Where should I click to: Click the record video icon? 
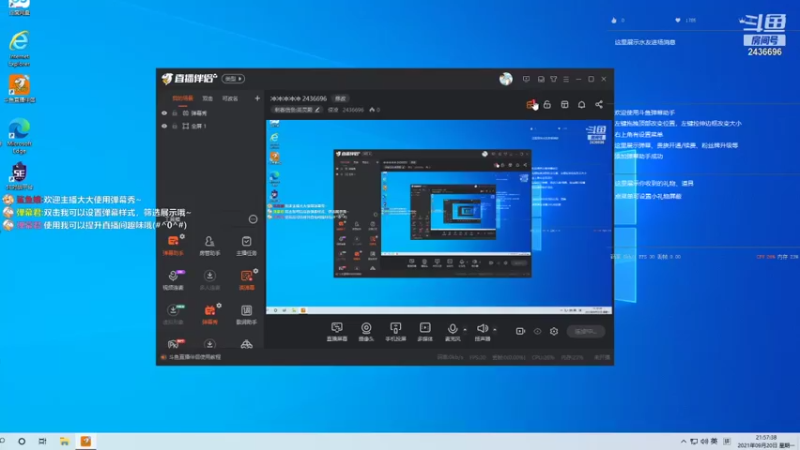point(520,331)
